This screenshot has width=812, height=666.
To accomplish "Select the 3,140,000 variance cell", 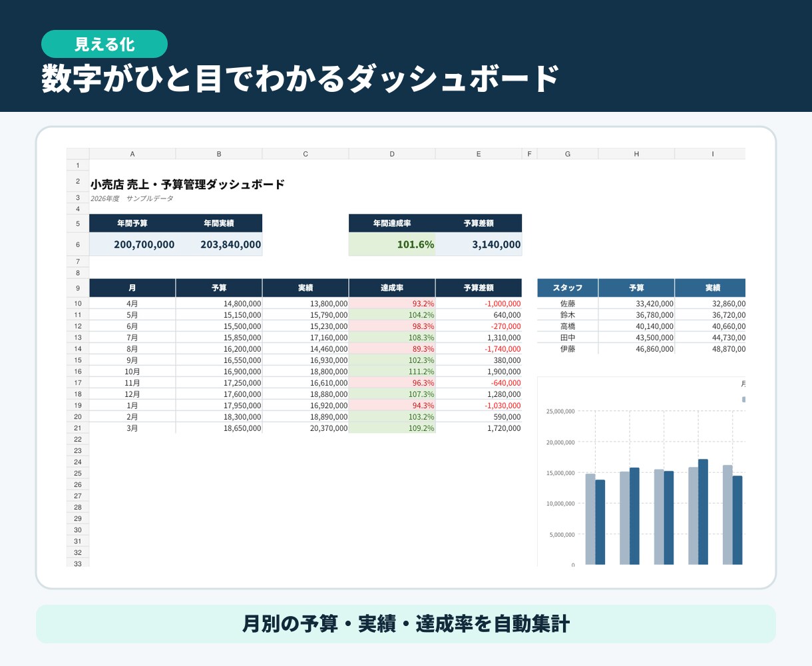I will tap(479, 244).
